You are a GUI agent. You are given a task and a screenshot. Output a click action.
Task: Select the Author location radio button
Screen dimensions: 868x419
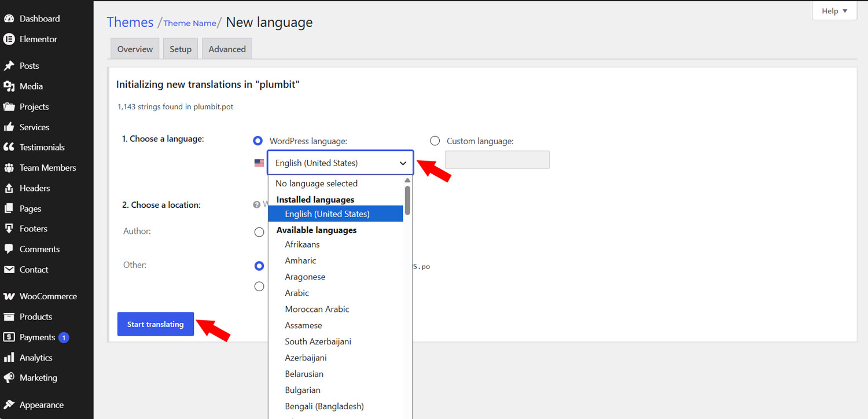click(259, 232)
